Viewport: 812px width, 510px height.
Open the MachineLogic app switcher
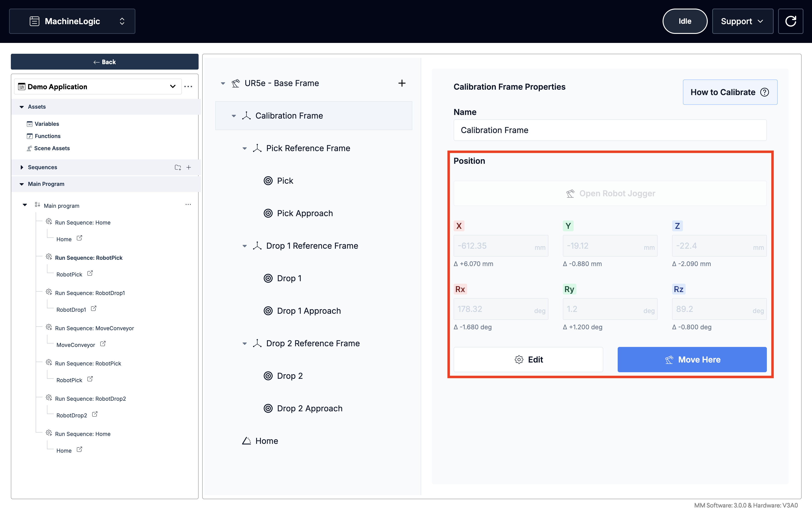click(x=72, y=21)
